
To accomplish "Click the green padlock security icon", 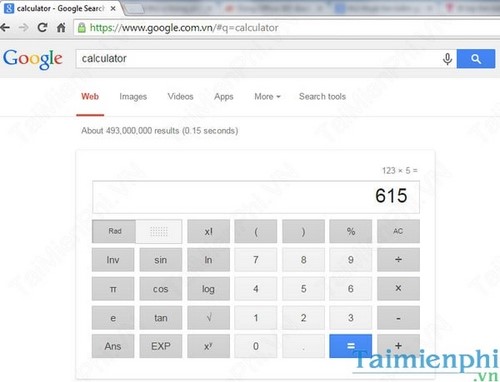I will click(x=82, y=28).
